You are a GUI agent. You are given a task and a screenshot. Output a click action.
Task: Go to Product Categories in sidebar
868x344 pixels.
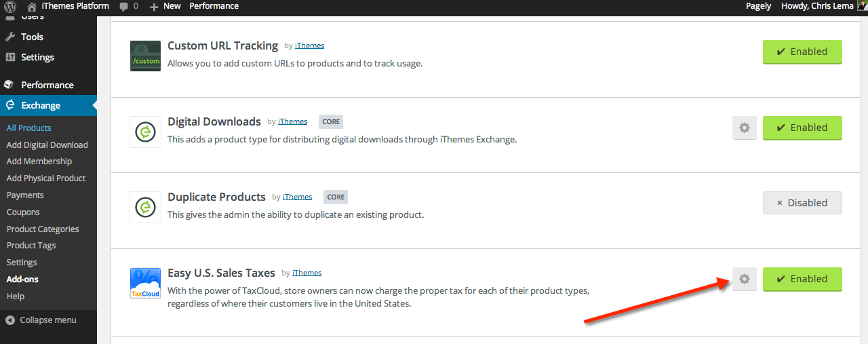(x=43, y=229)
